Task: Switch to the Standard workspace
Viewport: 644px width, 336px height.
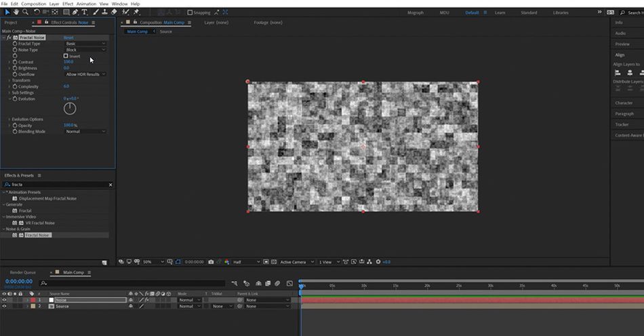Action: (x=529, y=13)
